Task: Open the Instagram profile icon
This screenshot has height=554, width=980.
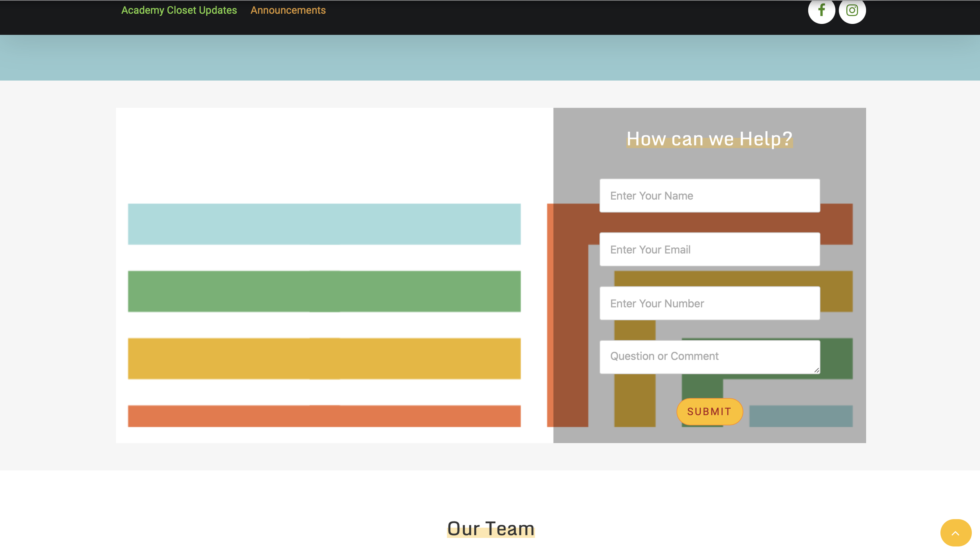Action: 852,11
